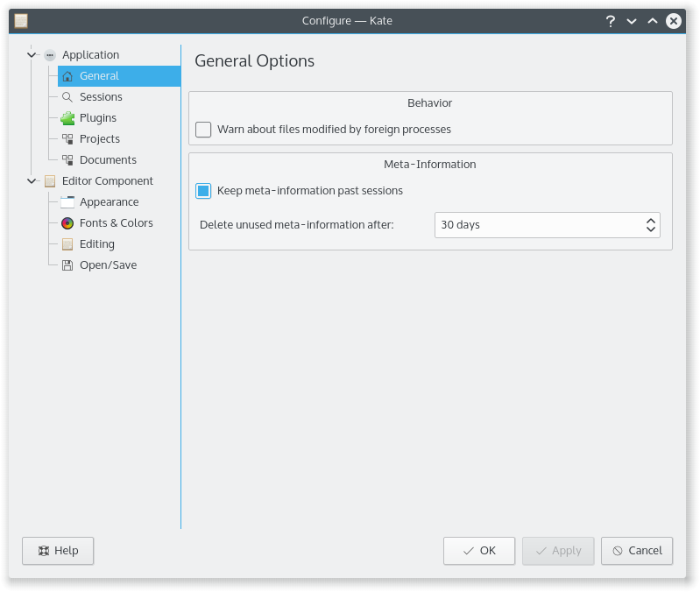
Task: Open the Editing settings page
Action: click(x=96, y=244)
